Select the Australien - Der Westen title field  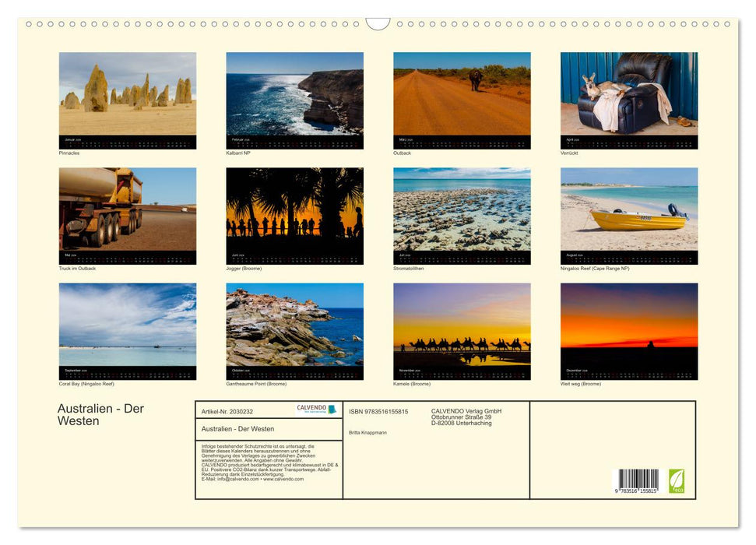coord(237,428)
